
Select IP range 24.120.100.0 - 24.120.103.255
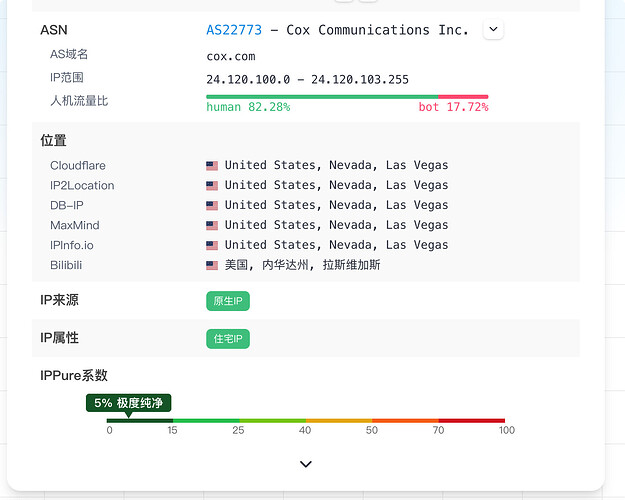tap(307, 80)
